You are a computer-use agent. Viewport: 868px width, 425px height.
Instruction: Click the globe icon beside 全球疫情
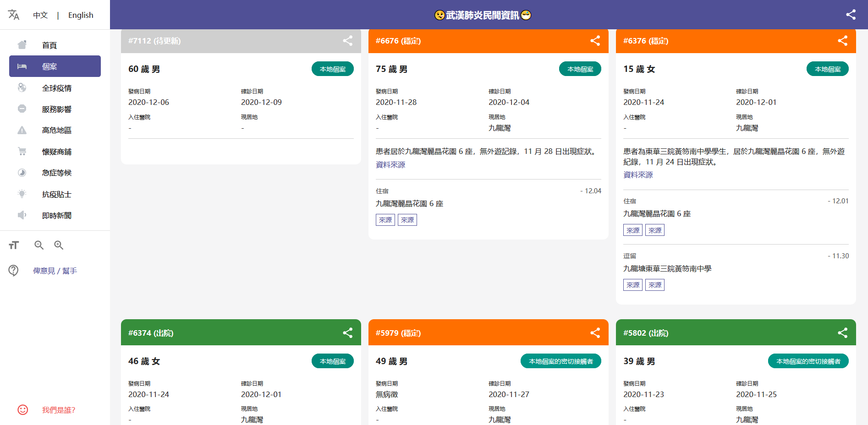click(x=22, y=87)
